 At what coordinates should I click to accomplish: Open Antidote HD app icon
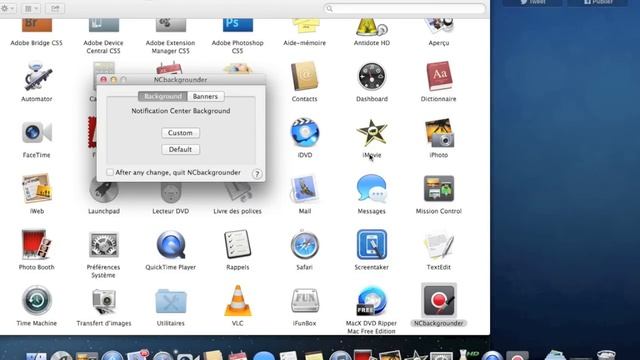click(371, 26)
